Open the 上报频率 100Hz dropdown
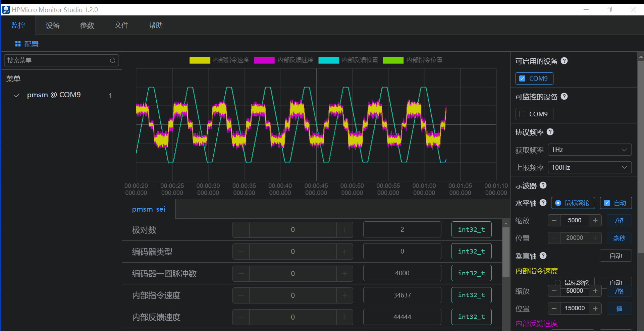 [x=590, y=167]
